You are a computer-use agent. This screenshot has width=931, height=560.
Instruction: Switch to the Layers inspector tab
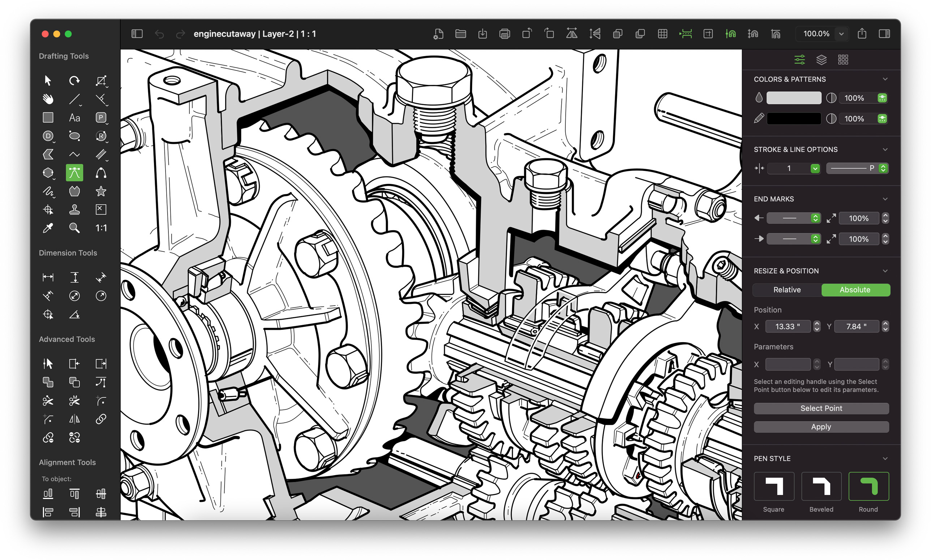(x=821, y=60)
